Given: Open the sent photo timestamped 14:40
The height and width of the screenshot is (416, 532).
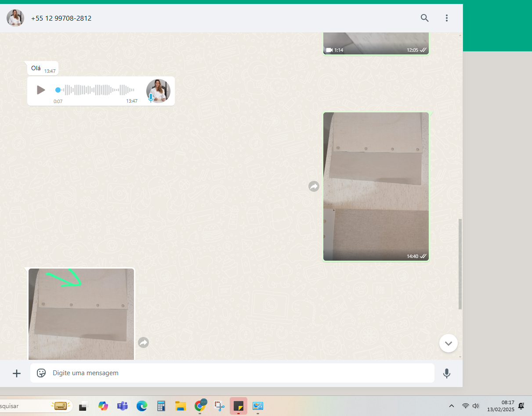Looking at the screenshot, I should (x=376, y=186).
